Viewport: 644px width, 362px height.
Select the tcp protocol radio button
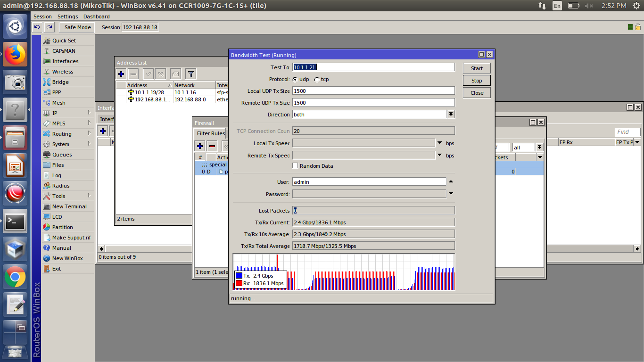317,79
